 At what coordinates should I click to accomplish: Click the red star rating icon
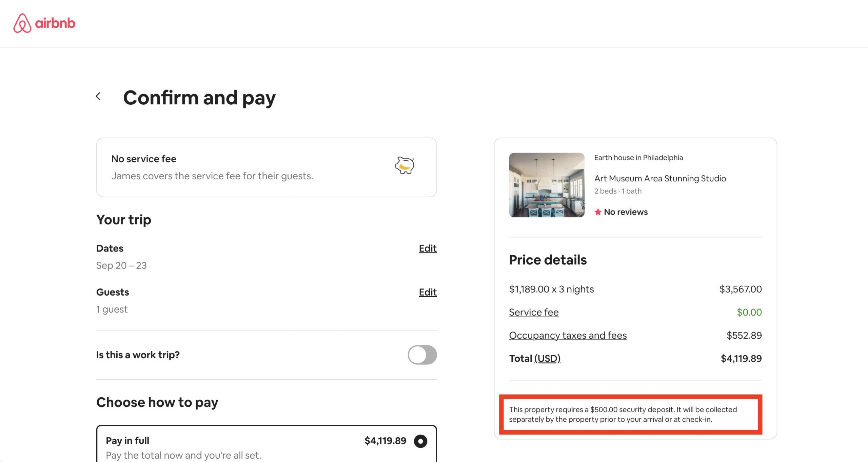point(598,212)
